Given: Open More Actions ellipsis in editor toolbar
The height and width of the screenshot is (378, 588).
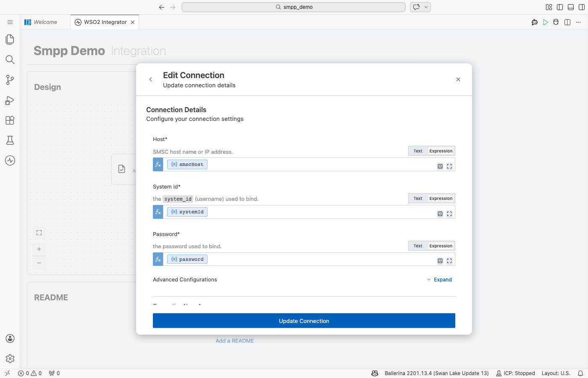Looking at the screenshot, I should [578, 22].
